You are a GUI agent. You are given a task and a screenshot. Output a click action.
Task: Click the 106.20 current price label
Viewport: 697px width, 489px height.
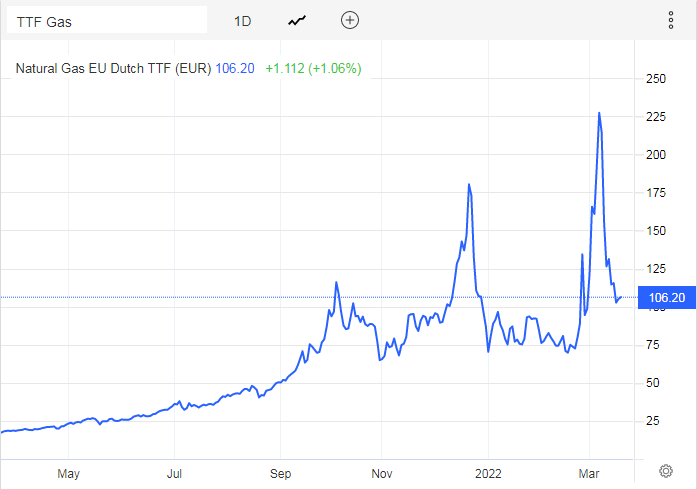tap(666, 297)
